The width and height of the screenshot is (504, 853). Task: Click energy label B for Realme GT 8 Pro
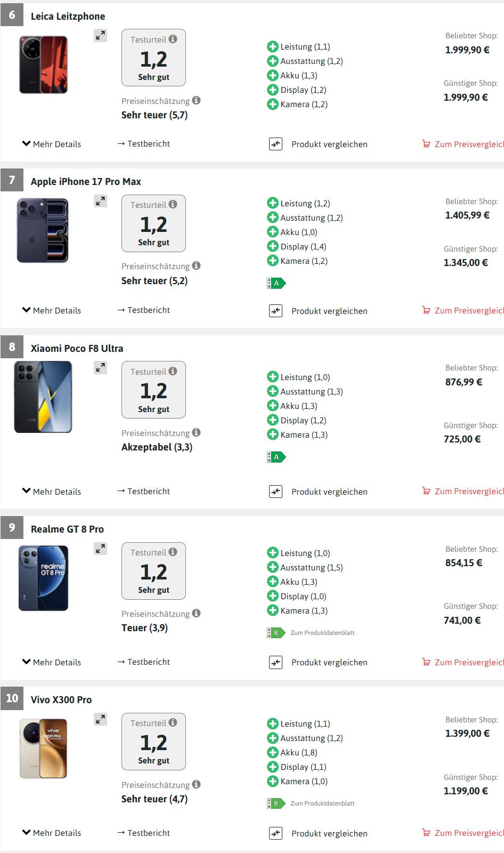[x=276, y=633]
